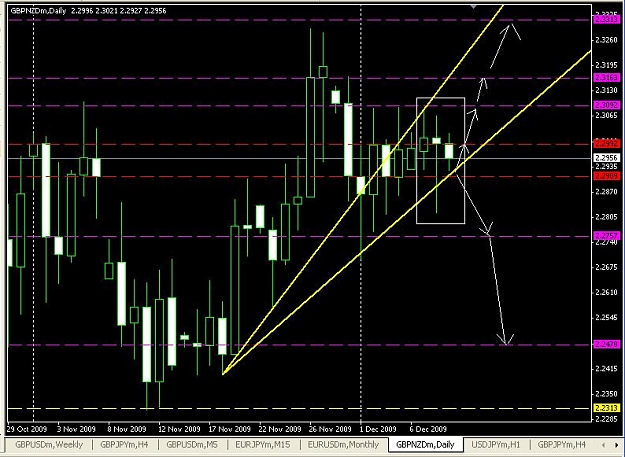
Task: Click the 2.3195 price scale value
Action: (606, 65)
